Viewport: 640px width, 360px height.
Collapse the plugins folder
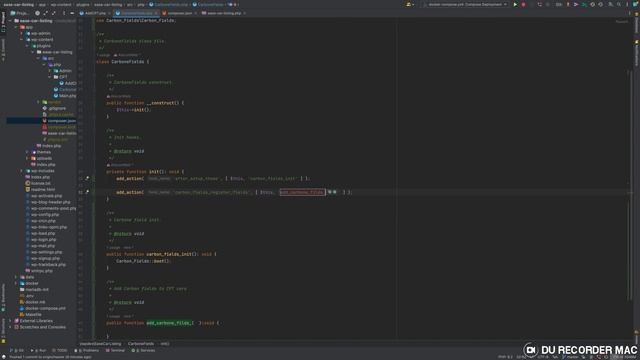click(28, 46)
